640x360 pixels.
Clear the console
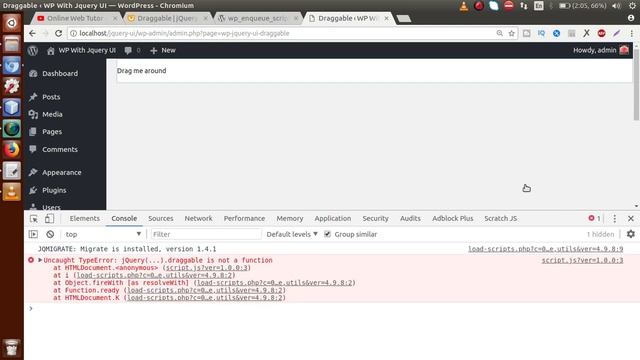(x=50, y=234)
